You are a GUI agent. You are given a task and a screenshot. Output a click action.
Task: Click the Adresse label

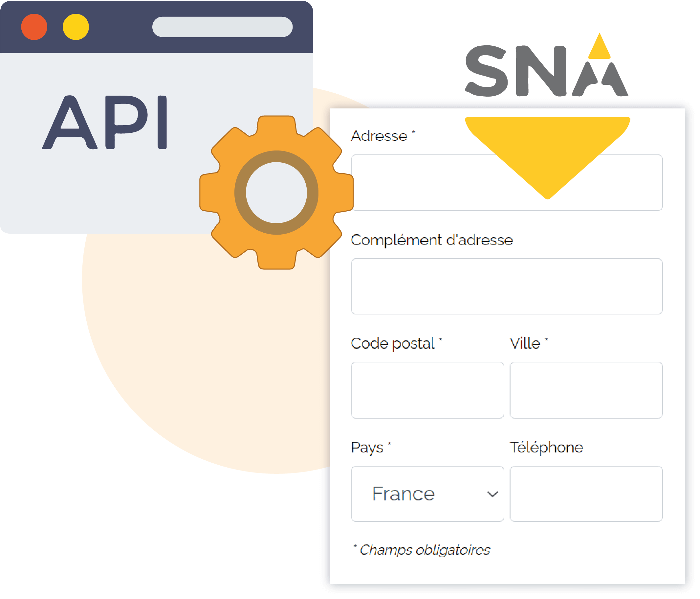point(383,136)
